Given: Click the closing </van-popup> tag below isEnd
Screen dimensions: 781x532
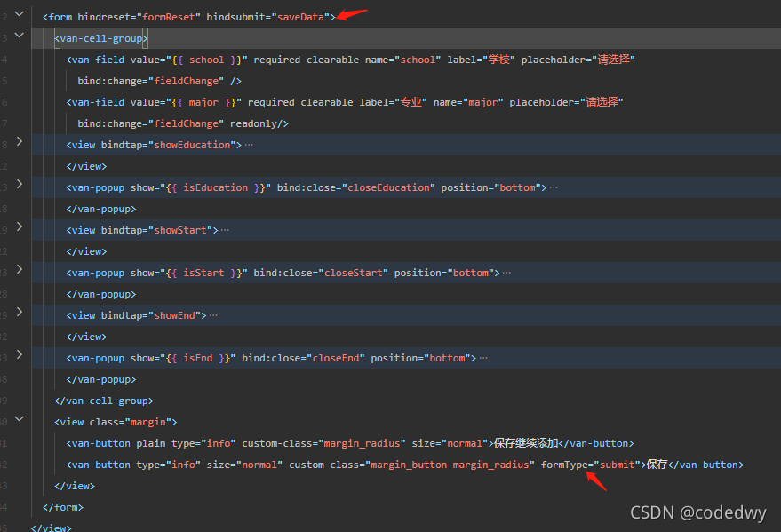Looking at the screenshot, I should 101,380.
